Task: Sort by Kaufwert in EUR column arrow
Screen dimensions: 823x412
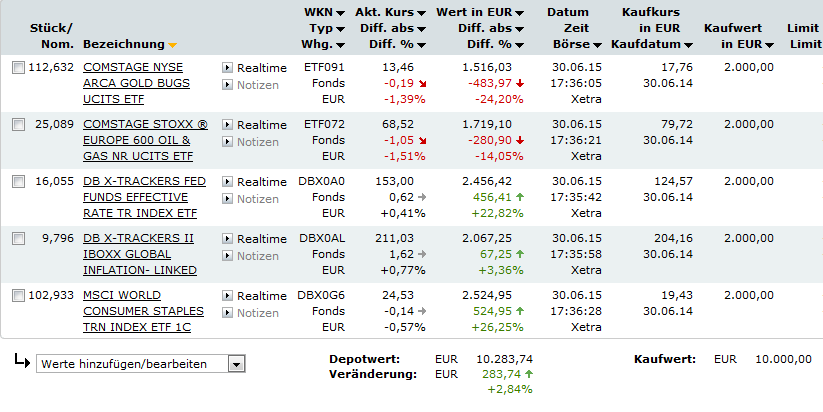Action: coord(769,46)
